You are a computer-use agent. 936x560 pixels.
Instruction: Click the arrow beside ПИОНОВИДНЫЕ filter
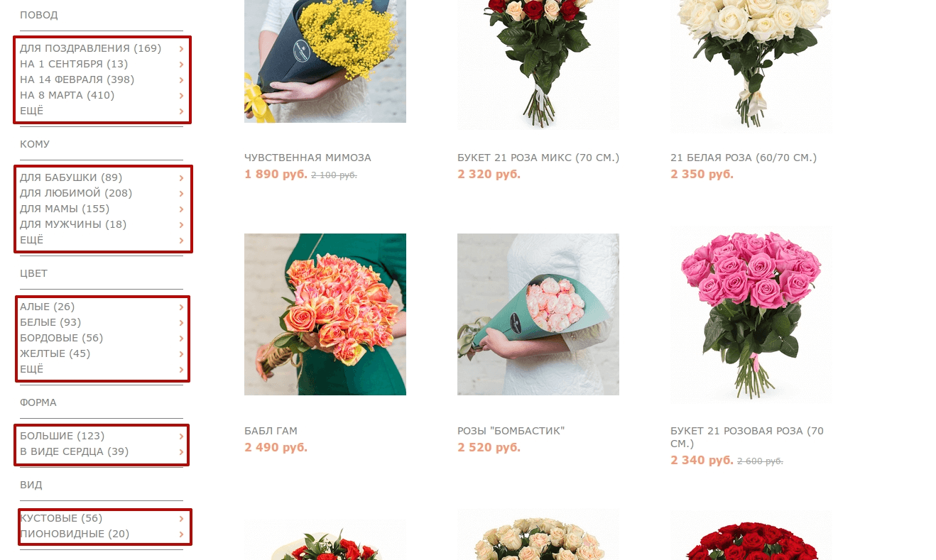coord(181,534)
